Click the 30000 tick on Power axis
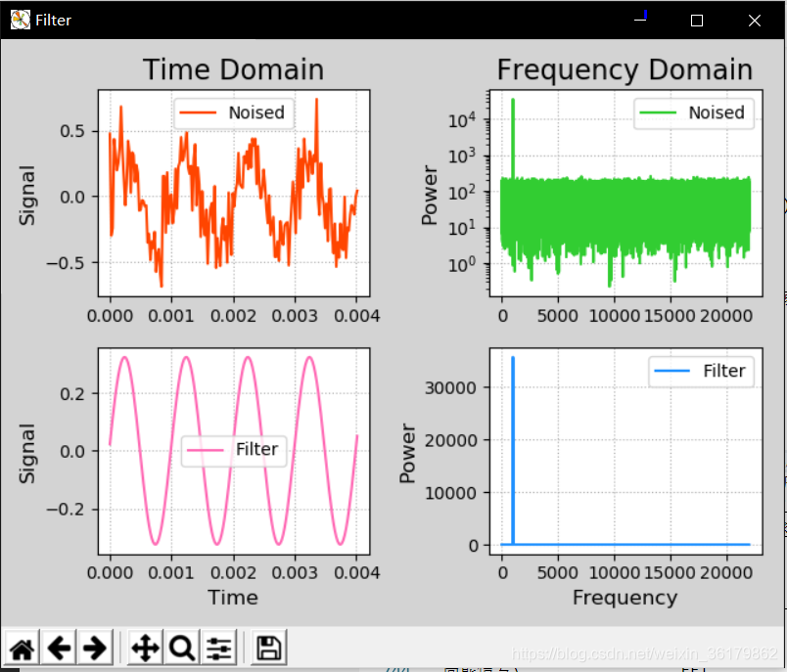The image size is (787, 672). [450, 388]
